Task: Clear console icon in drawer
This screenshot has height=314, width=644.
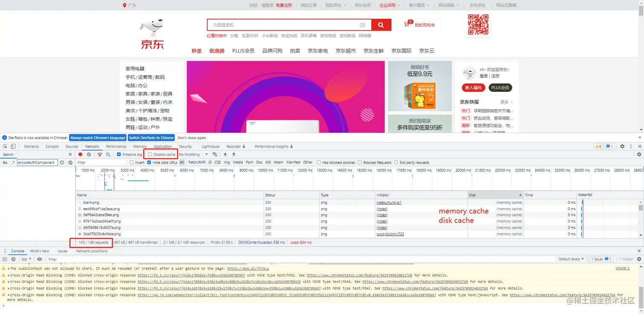Action: [x=13, y=259]
